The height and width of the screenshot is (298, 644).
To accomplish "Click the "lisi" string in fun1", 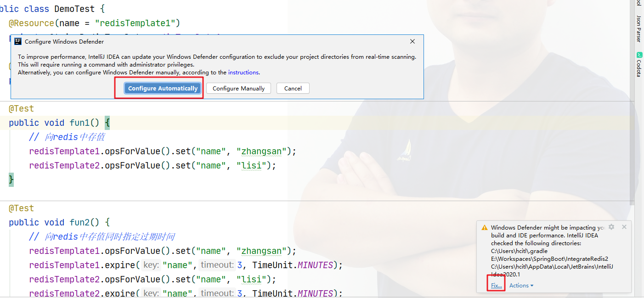I will 251,165.
